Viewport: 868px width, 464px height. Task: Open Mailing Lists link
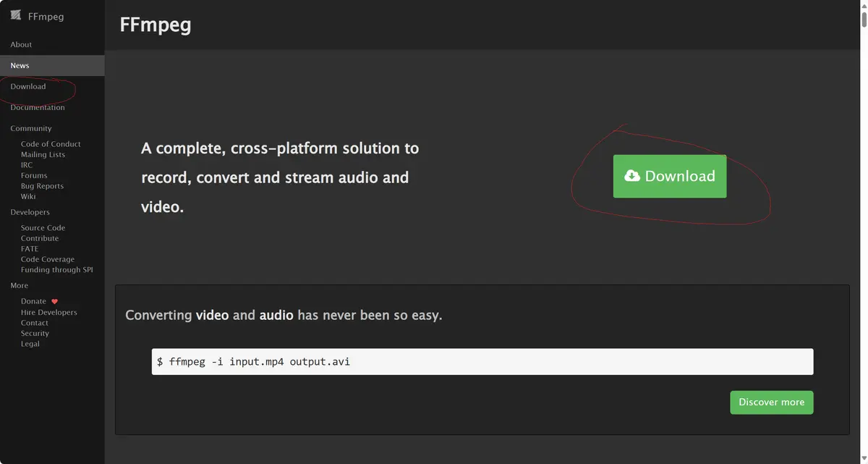[43, 154]
